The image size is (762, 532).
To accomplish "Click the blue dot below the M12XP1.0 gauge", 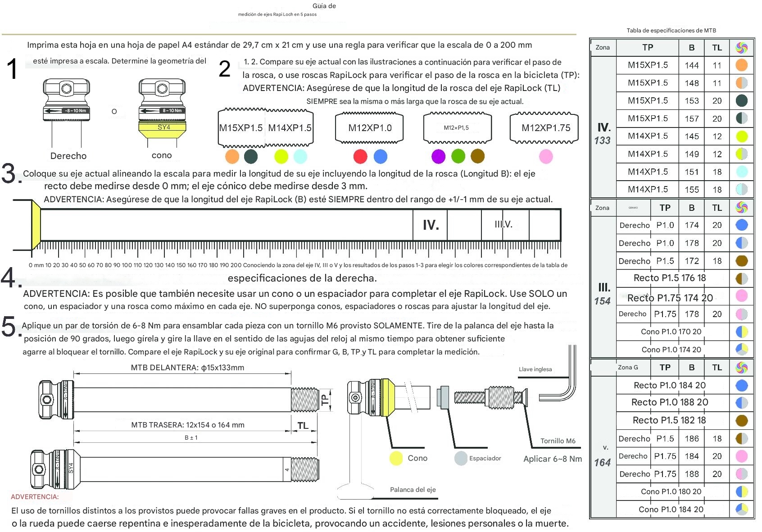I will tap(381, 156).
